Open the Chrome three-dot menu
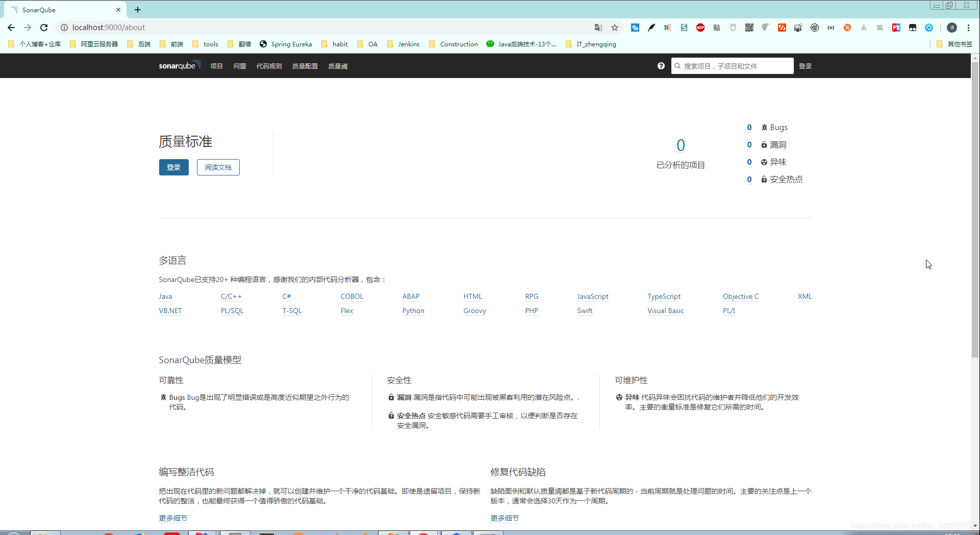This screenshot has width=980, height=535. [x=968, y=28]
